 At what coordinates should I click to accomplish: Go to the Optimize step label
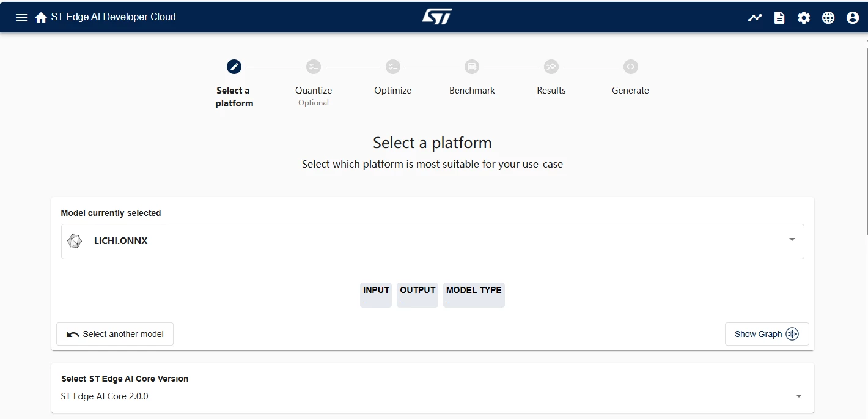pos(392,91)
